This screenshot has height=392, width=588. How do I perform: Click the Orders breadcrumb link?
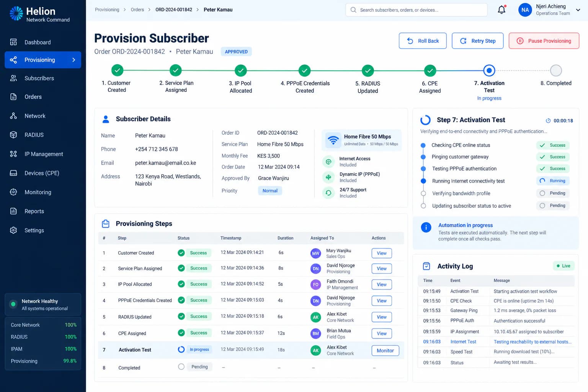click(x=137, y=10)
